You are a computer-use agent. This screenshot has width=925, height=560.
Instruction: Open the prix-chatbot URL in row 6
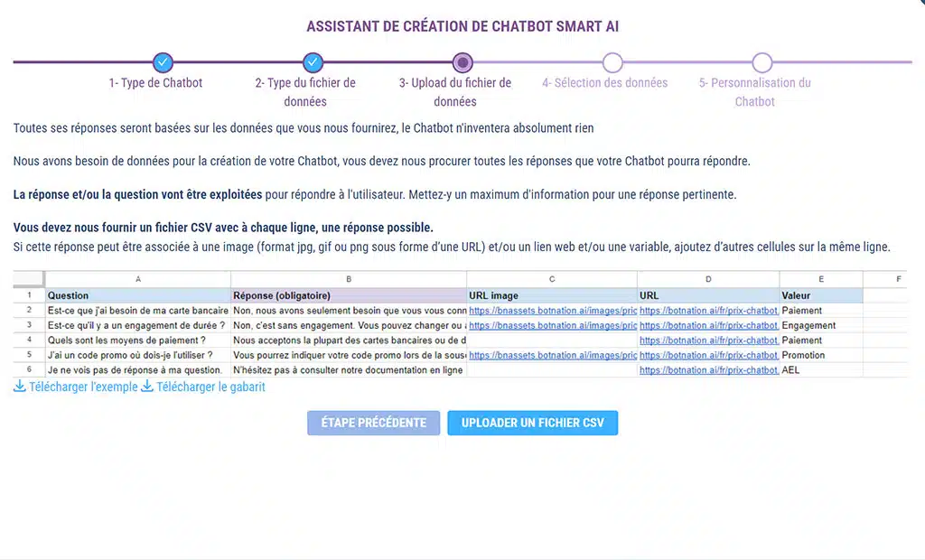pyautogui.click(x=708, y=370)
